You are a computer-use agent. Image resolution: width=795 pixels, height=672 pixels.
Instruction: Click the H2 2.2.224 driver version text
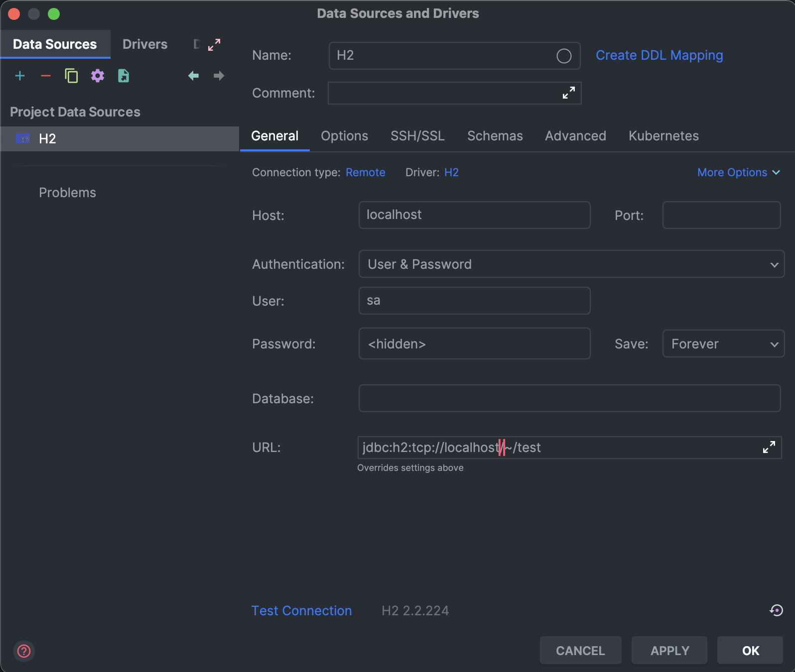pyautogui.click(x=415, y=611)
